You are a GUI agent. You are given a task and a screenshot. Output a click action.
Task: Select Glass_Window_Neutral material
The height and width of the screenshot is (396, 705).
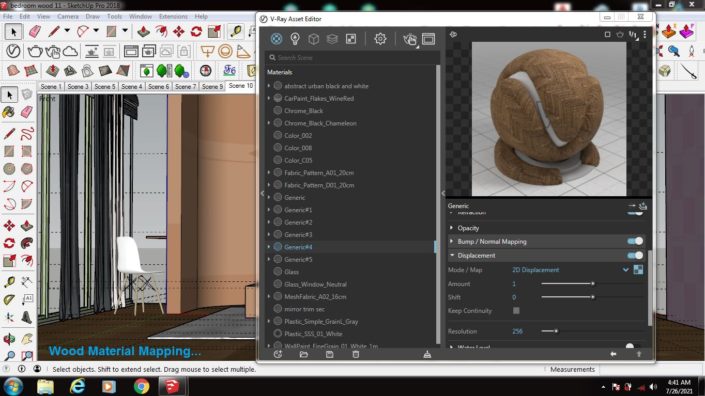tap(315, 285)
